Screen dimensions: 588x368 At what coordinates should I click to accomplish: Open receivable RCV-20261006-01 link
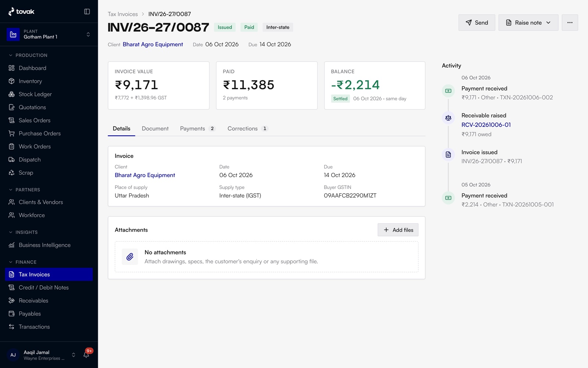[x=486, y=125]
